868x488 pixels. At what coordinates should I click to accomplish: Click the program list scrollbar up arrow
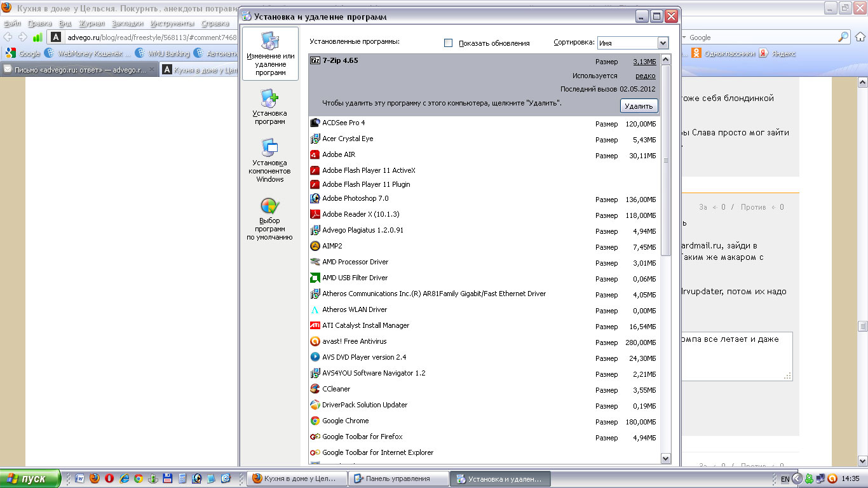point(666,60)
